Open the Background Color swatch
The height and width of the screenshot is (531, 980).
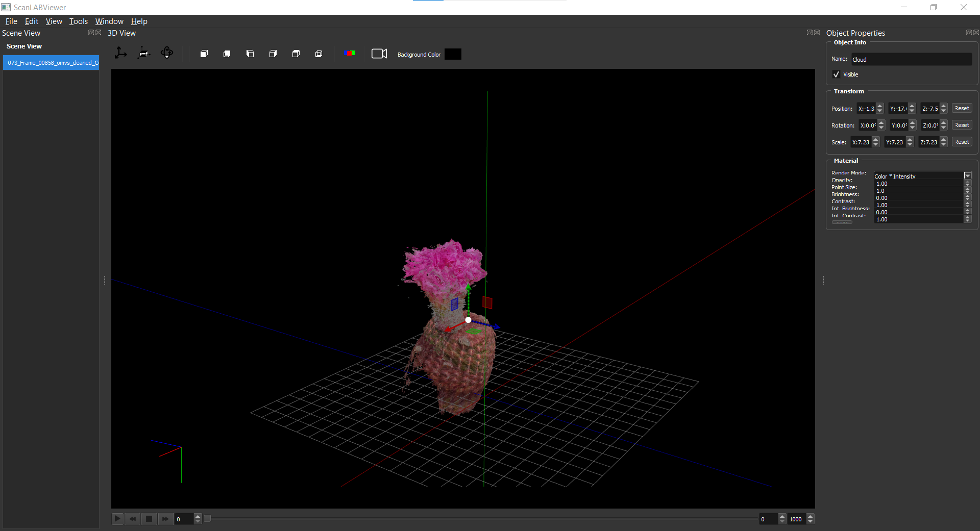tap(453, 54)
